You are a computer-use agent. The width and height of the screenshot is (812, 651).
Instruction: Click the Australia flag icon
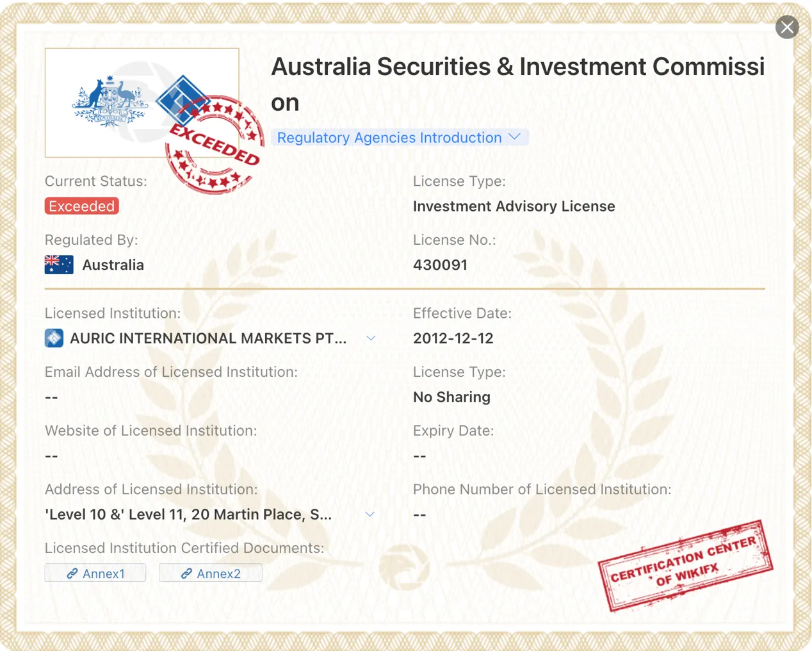[x=59, y=265]
